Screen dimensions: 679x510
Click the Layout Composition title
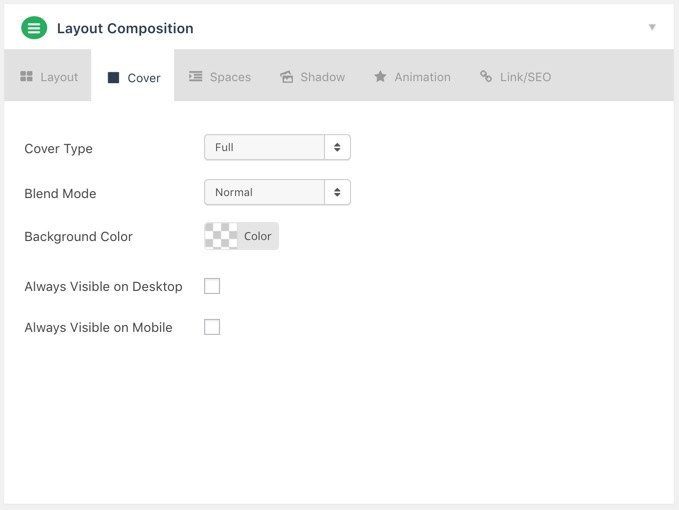(x=125, y=28)
